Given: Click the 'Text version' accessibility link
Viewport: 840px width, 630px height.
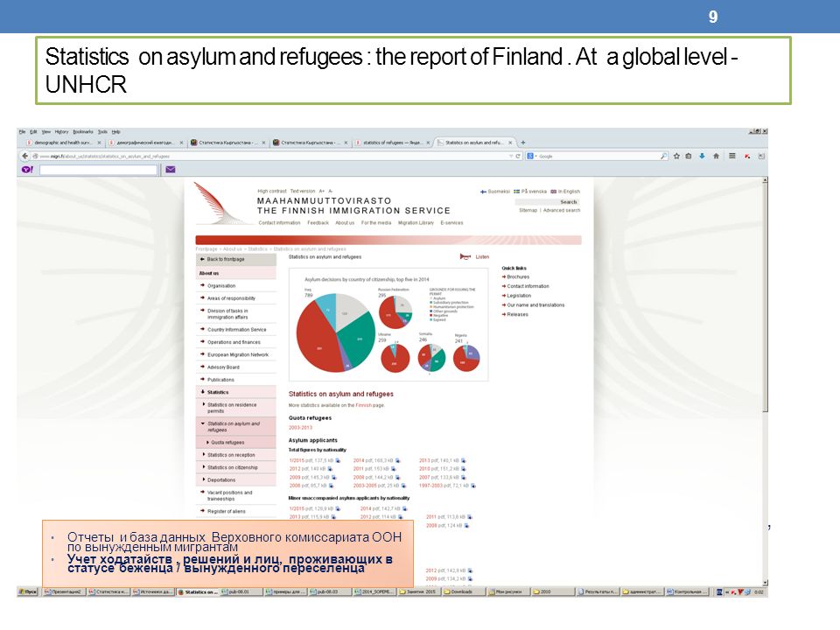Looking at the screenshot, I should [x=303, y=192].
